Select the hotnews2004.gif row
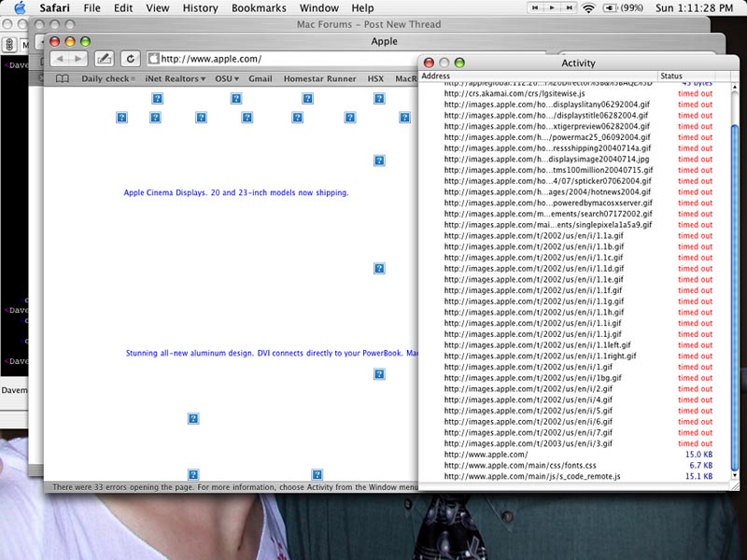Screen dimensions: 747x560 coord(574,192)
